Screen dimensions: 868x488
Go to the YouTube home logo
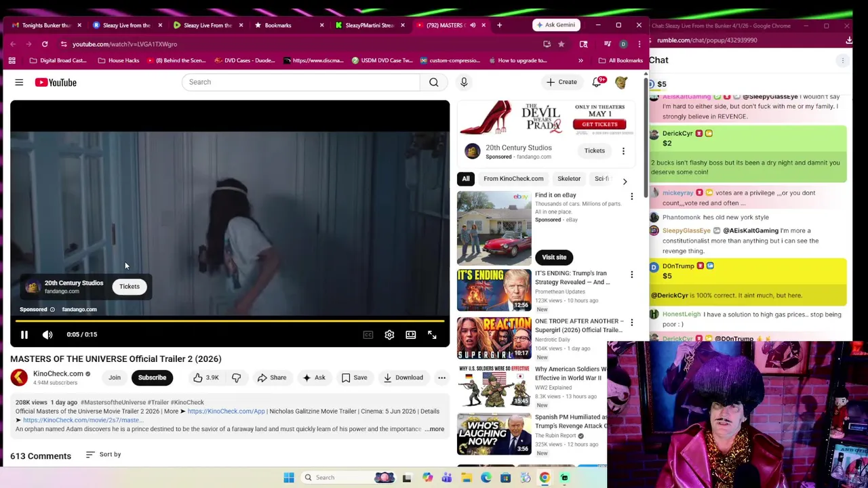click(x=56, y=82)
